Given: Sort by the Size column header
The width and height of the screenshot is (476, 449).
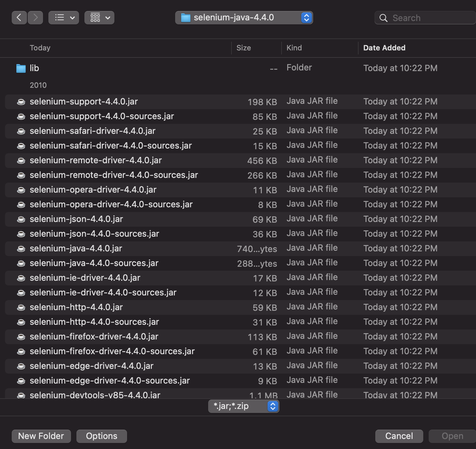Looking at the screenshot, I should point(244,48).
